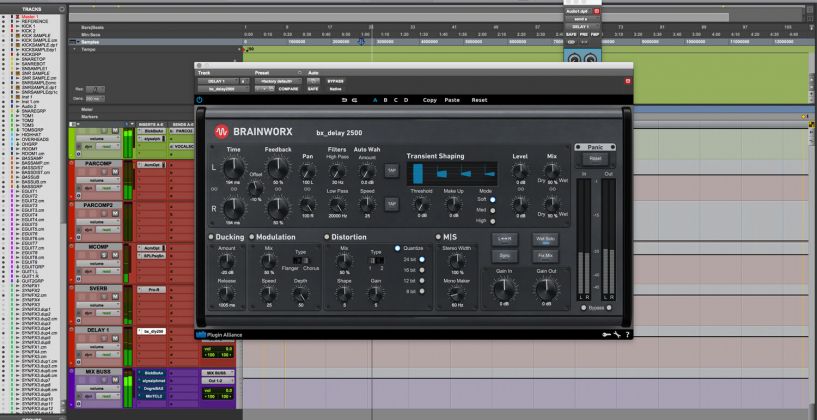This screenshot has height=420, width=817.
Task: Solo the MCOMP track
Action: click(x=104, y=255)
